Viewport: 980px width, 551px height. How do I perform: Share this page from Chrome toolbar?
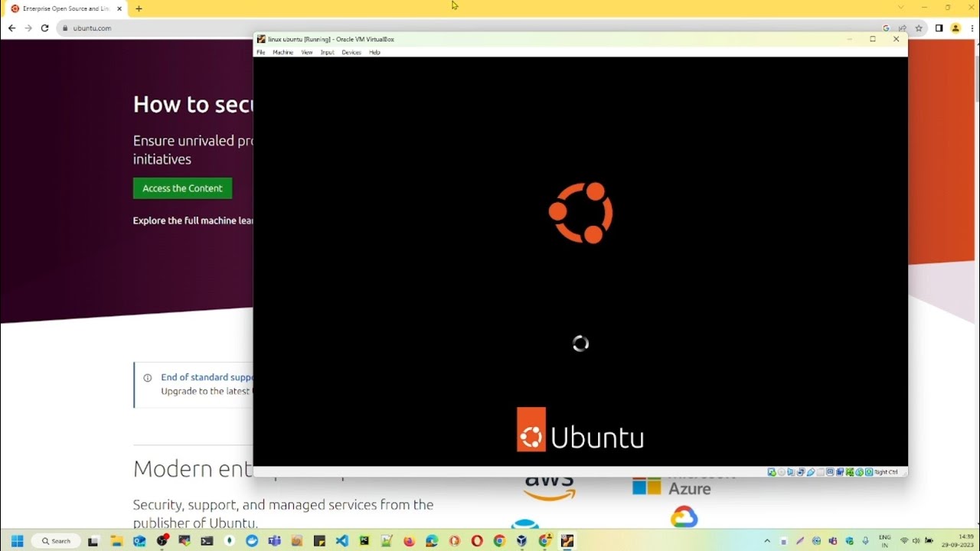click(903, 28)
